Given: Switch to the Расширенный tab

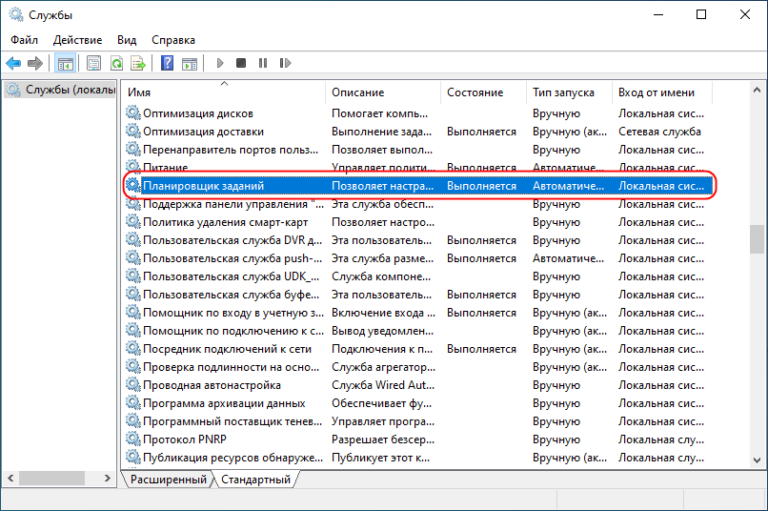Looking at the screenshot, I should [168, 480].
